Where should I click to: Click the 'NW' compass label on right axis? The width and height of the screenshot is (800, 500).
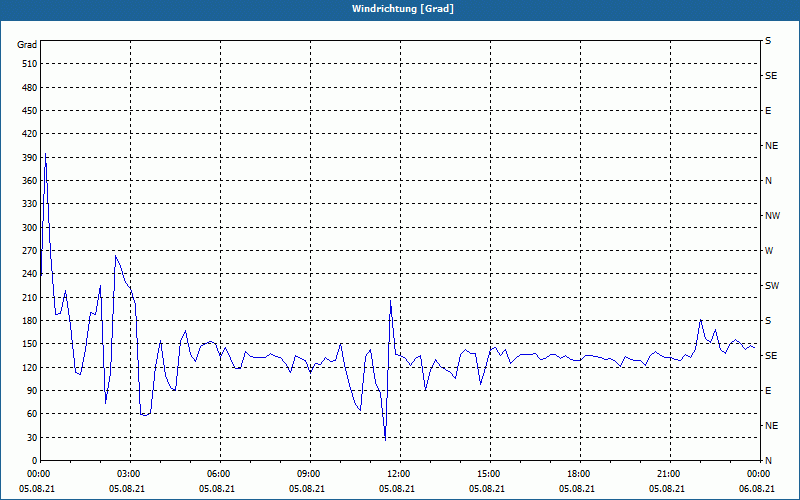(772, 216)
